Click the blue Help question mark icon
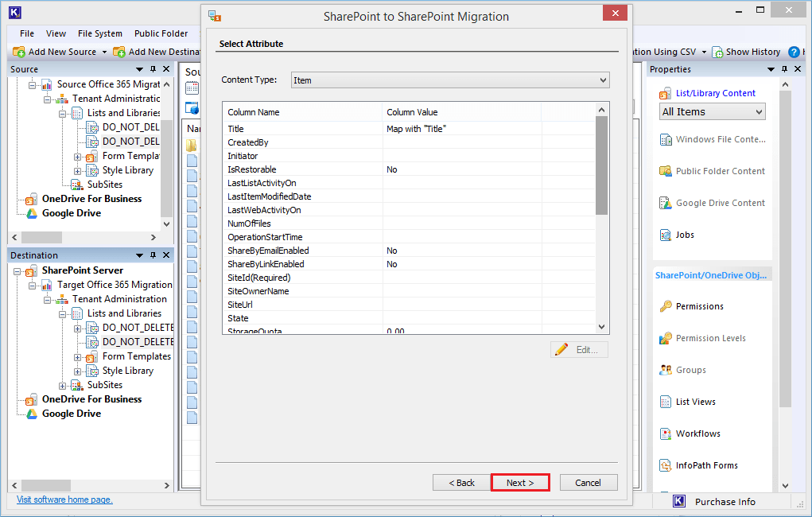 [x=794, y=52]
